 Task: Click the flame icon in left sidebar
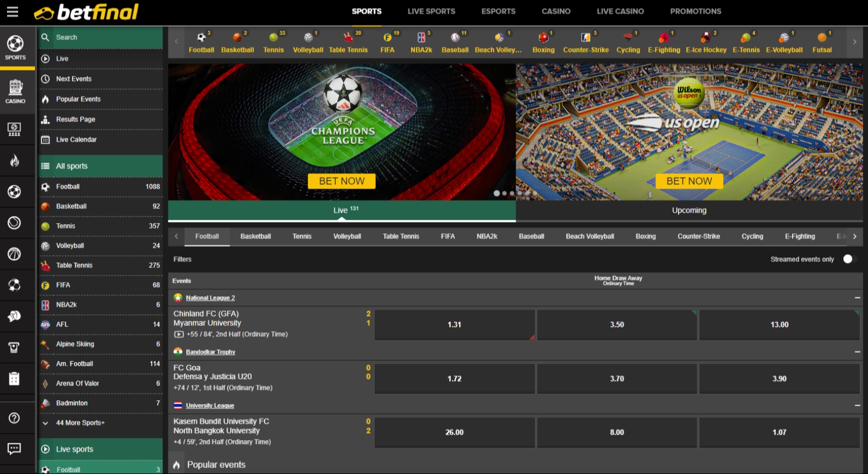pos(15,161)
